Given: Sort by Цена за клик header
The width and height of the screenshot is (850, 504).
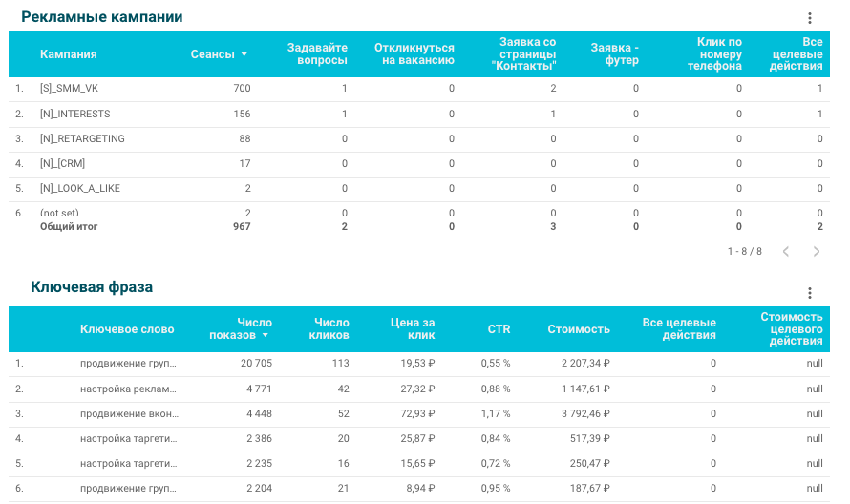Looking at the screenshot, I should [x=413, y=329].
